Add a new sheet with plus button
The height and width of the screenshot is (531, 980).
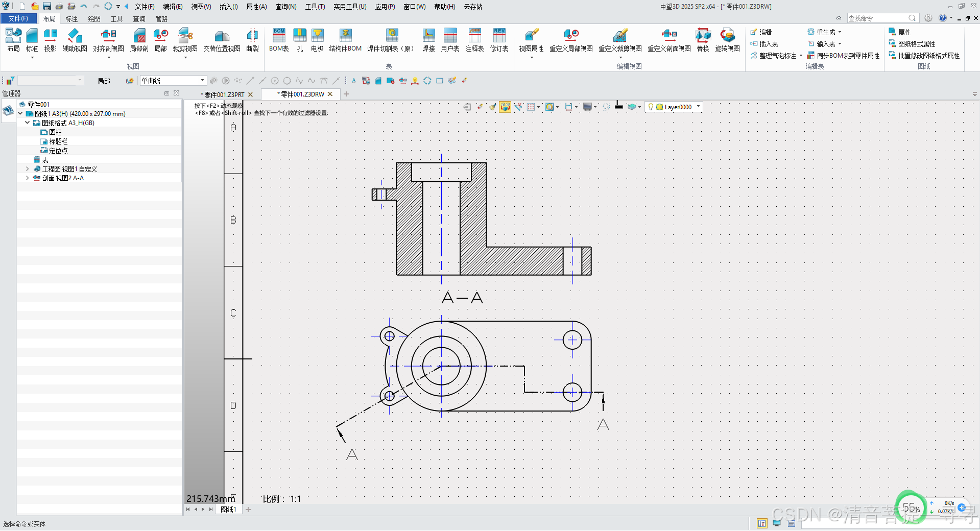point(248,509)
